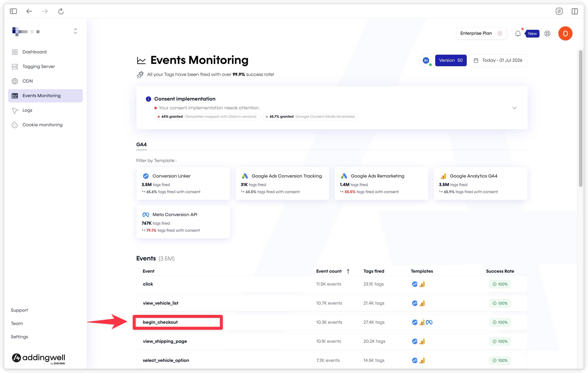The height and width of the screenshot is (373, 588).
Task: Click the 64% granted Didomi vendors chip
Action: [x=207, y=117]
